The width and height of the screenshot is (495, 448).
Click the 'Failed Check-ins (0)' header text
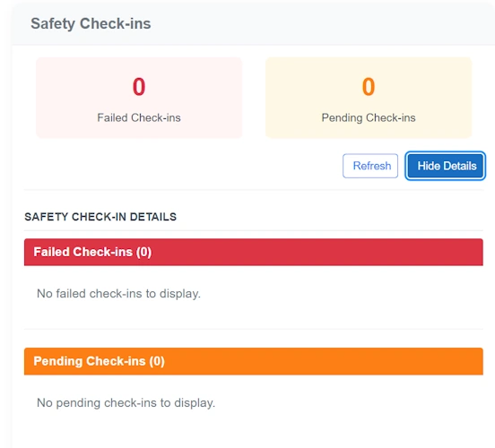point(92,252)
